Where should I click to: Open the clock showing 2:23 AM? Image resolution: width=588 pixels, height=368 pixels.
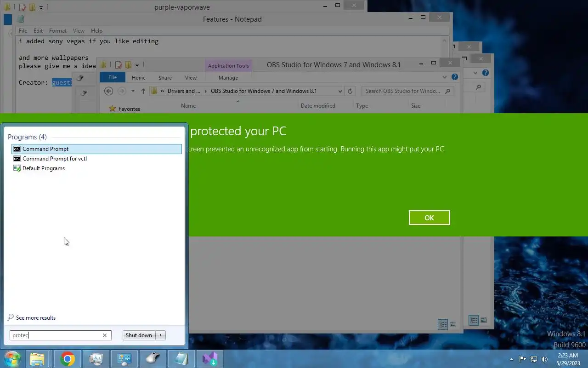(x=567, y=359)
